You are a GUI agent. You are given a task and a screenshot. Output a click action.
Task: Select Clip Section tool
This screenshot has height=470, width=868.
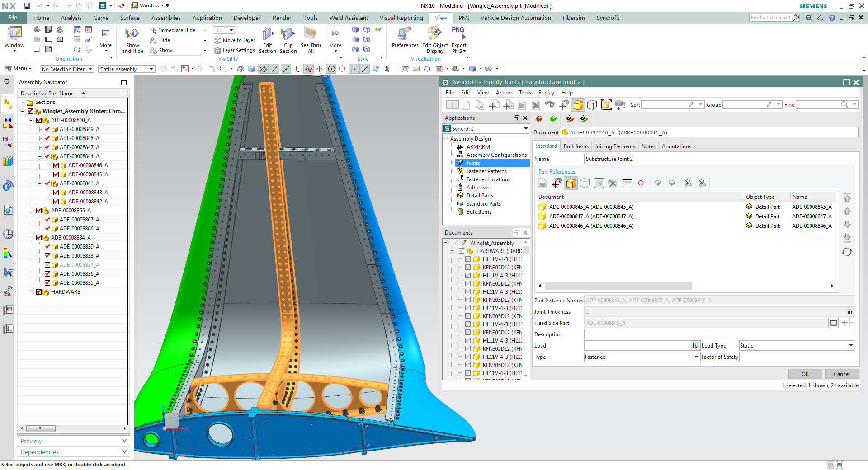click(x=288, y=40)
